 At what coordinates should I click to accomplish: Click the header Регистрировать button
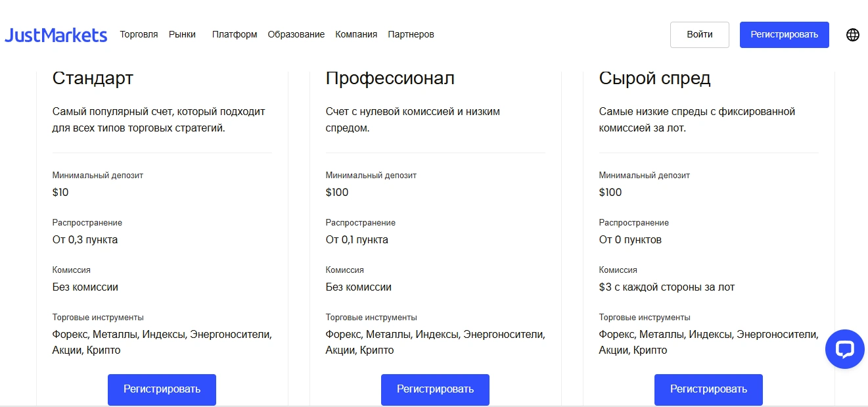pyautogui.click(x=785, y=35)
